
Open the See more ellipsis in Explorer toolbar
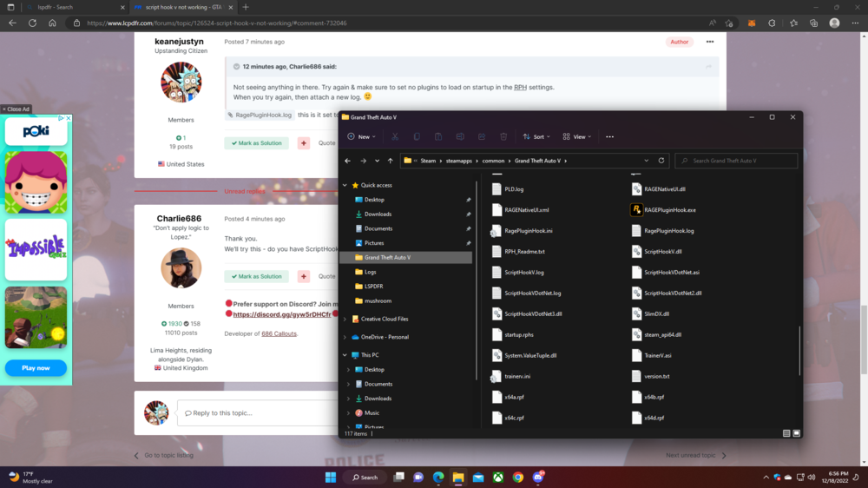point(609,137)
